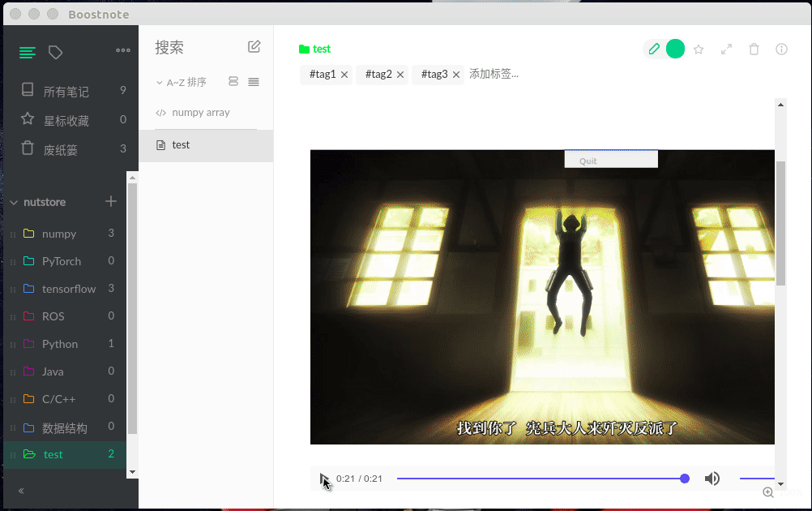Collapse the nutstore storage chevron
The image size is (812, 511).
14,202
